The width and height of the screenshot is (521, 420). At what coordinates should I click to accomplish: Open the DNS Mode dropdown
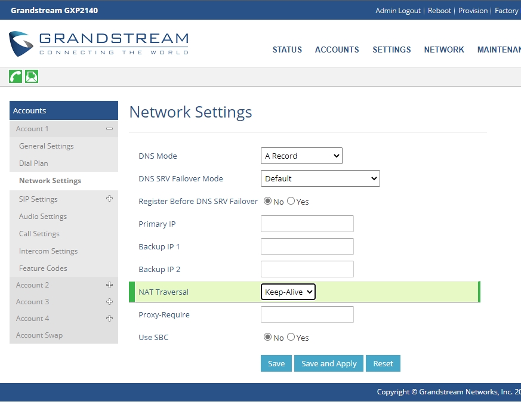pyautogui.click(x=301, y=156)
